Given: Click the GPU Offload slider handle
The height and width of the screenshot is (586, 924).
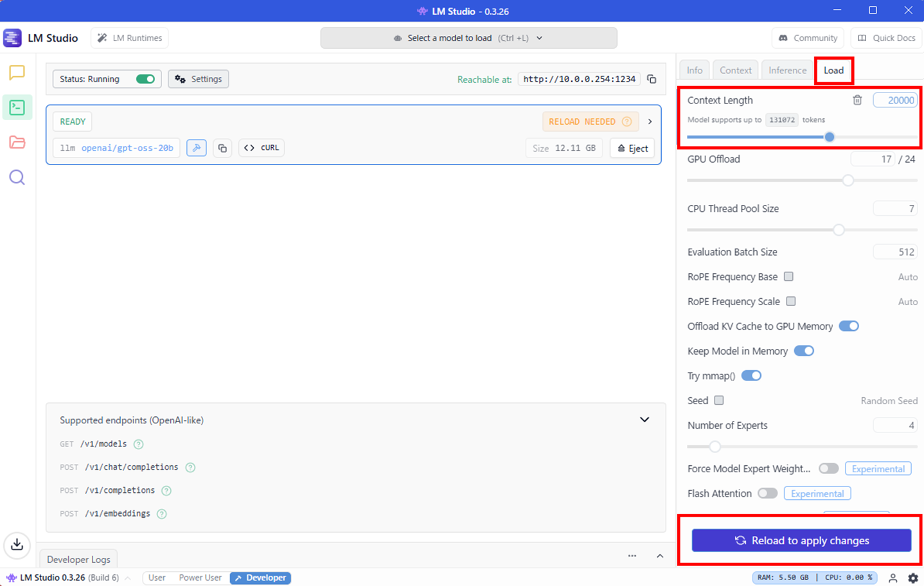Looking at the screenshot, I should (848, 181).
